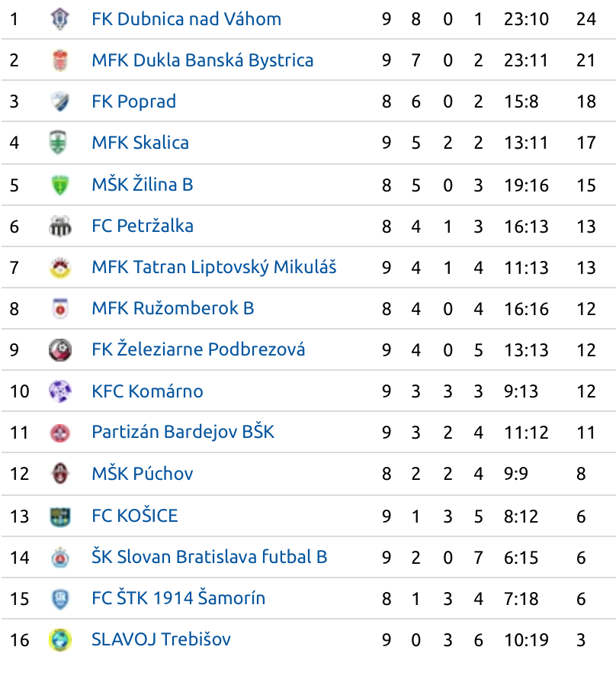The height and width of the screenshot is (679, 616).
Task: Open ŠK Slovan Bratislava futbal B link
Action: pyautogui.click(x=210, y=556)
